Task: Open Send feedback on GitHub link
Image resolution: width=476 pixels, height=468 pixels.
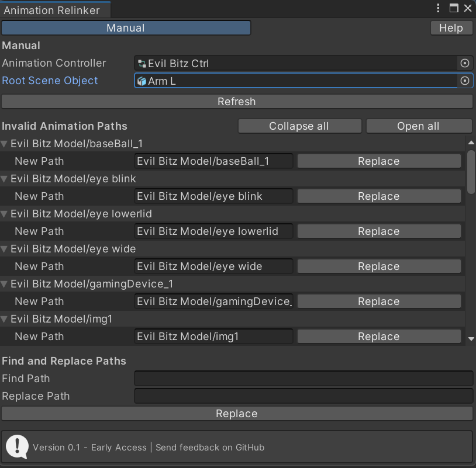Action: click(x=210, y=448)
